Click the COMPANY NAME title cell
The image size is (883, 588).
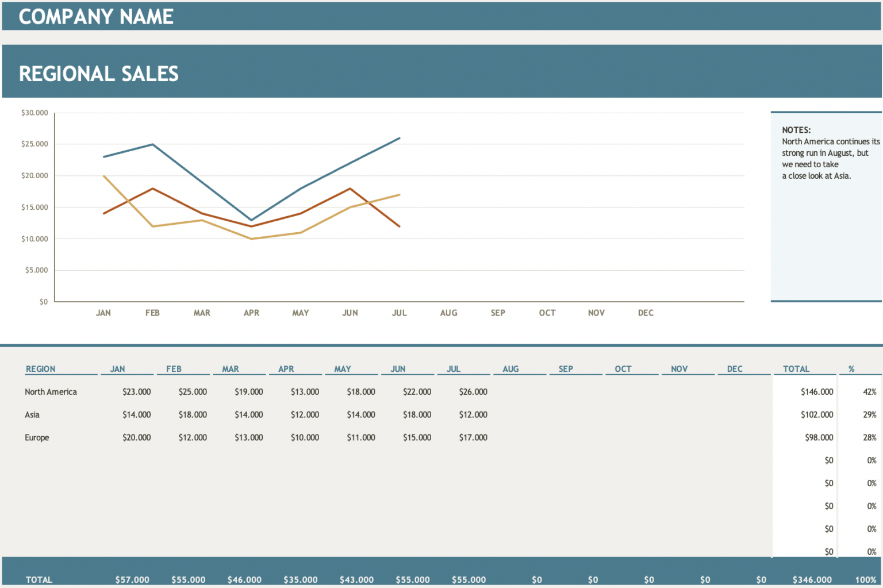95,17
